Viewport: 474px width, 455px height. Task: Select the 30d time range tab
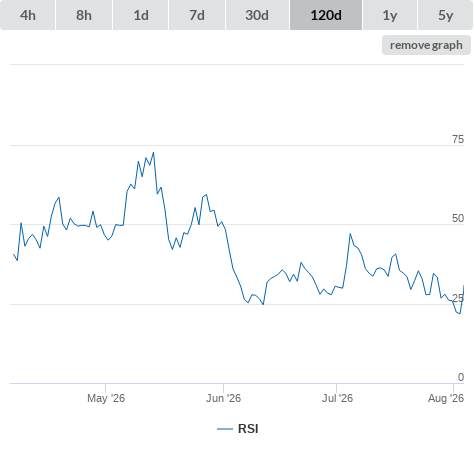pyautogui.click(x=257, y=15)
